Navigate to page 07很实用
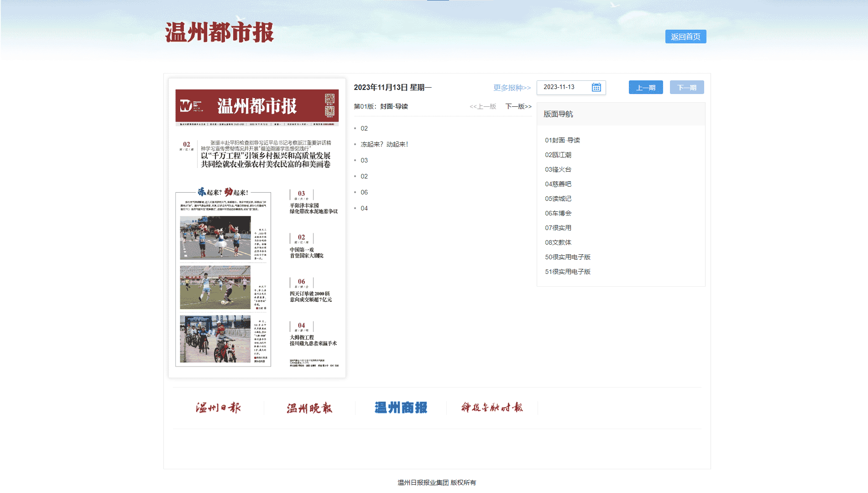The width and height of the screenshot is (868, 493). 558,228
